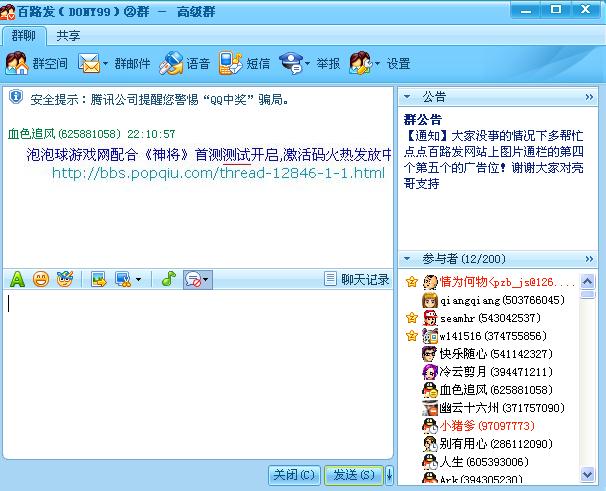Click the sender name 血色追风 in the chat message
Screen dimensions: 606x491
tap(31, 134)
